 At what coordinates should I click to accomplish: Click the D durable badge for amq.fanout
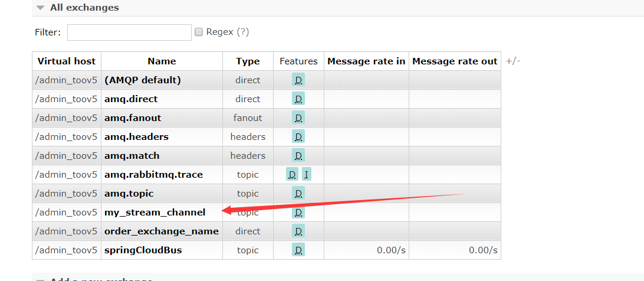pyautogui.click(x=298, y=118)
